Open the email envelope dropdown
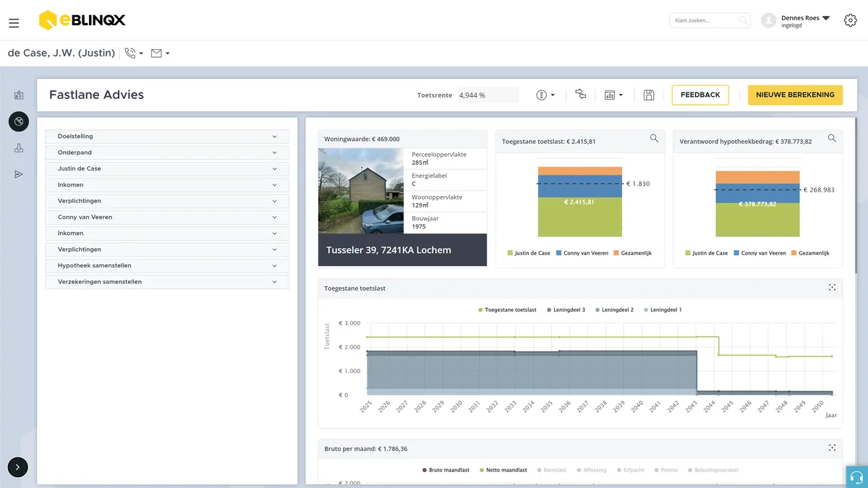Image resolution: width=868 pixels, height=488 pixels. [161, 53]
